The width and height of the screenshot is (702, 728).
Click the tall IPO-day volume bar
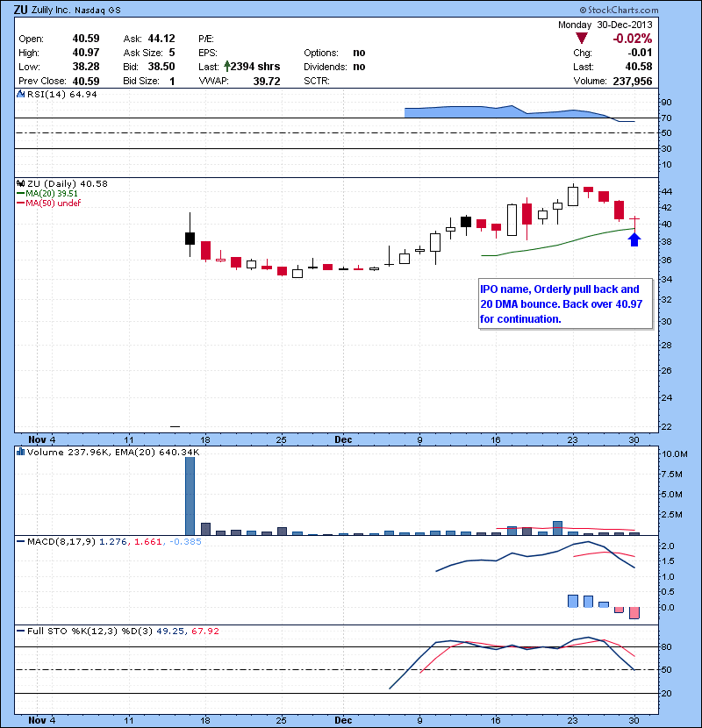[190, 496]
